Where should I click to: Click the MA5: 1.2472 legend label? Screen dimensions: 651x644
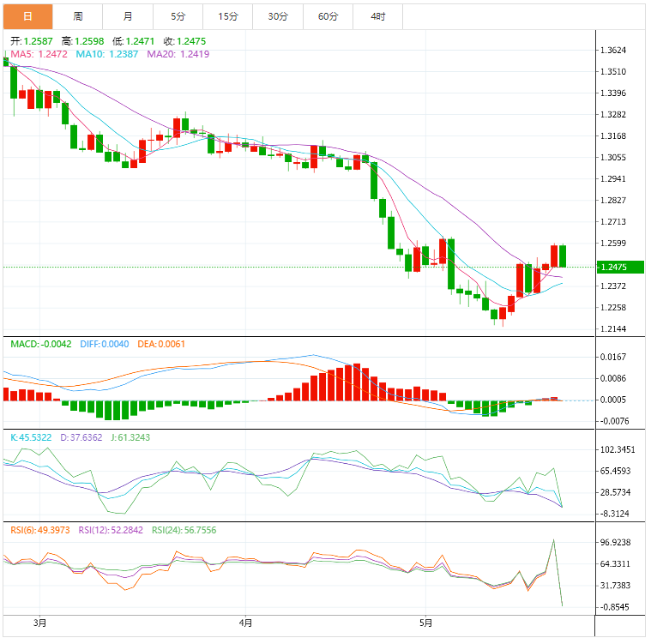(39, 54)
